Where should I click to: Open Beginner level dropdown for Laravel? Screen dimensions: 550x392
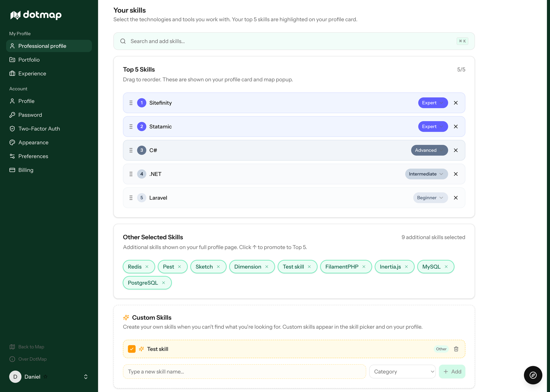[430, 198]
